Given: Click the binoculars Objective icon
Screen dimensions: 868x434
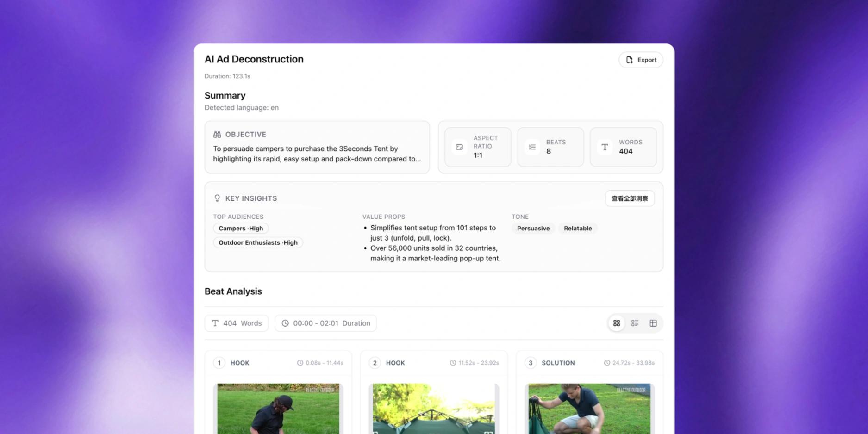Looking at the screenshot, I should [x=217, y=135].
